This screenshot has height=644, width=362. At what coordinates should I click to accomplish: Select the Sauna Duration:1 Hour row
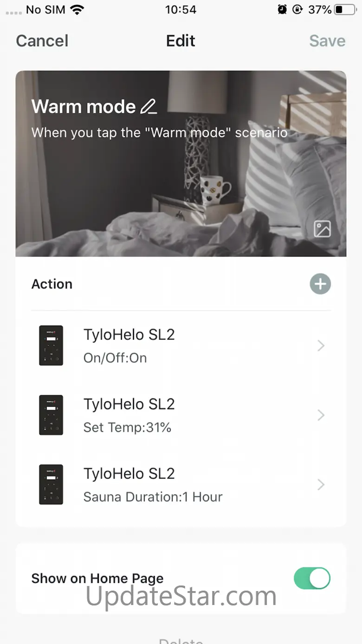[181, 485]
